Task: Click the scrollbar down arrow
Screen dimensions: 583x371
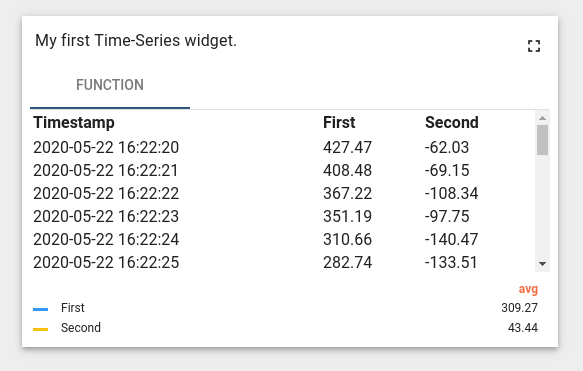Action: point(542,264)
